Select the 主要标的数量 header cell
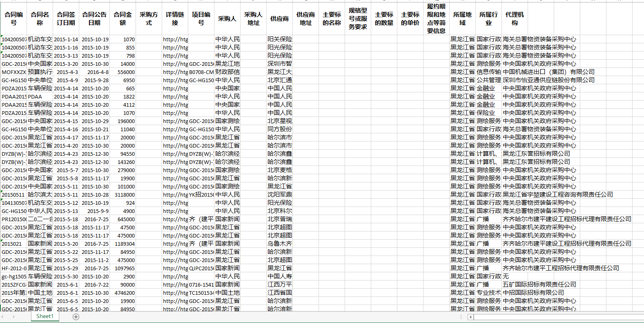Image resolution: width=644 pixels, height=323 pixels. [384, 19]
